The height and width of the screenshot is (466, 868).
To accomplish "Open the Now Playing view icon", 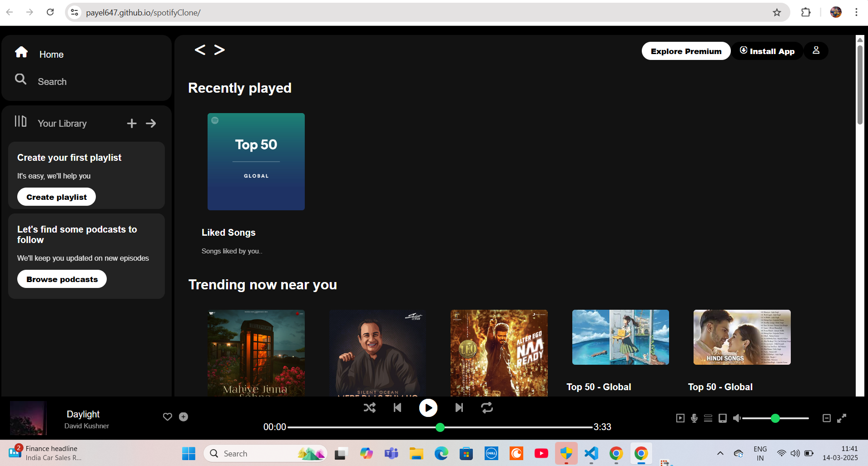I will [680, 418].
